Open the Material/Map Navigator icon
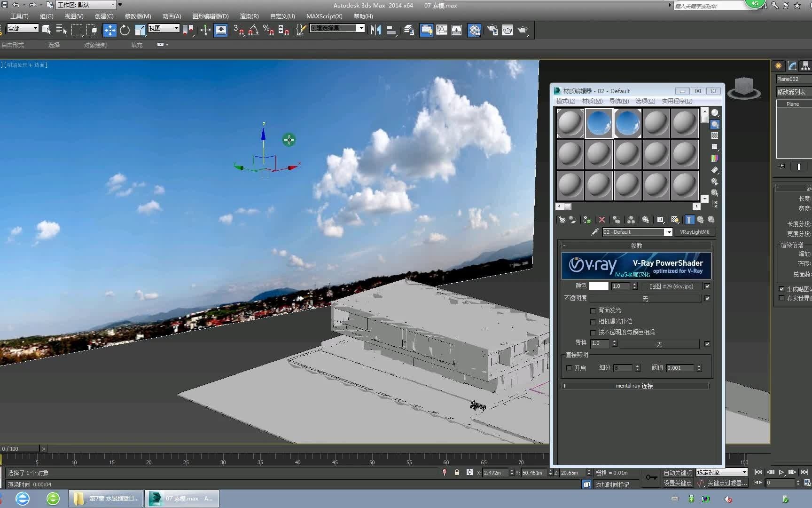The width and height of the screenshot is (812, 508). click(715, 204)
